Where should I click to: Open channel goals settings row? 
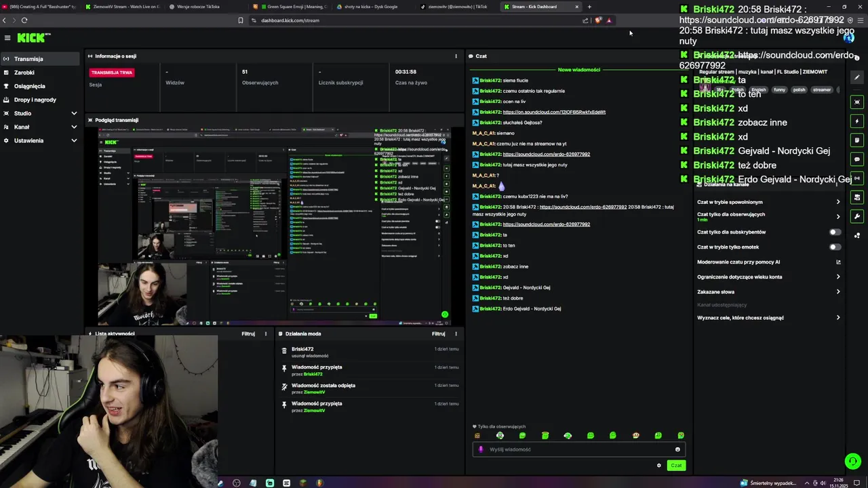(x=769, y=317)
